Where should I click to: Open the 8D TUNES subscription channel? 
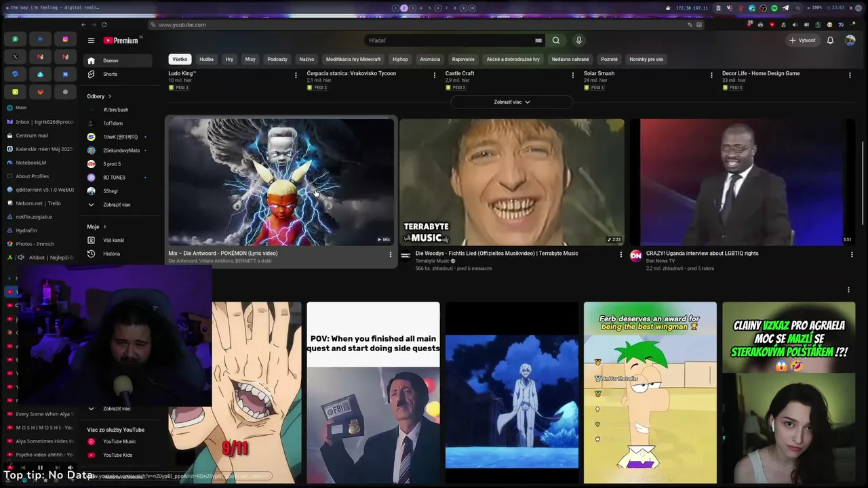coord(117,178)
